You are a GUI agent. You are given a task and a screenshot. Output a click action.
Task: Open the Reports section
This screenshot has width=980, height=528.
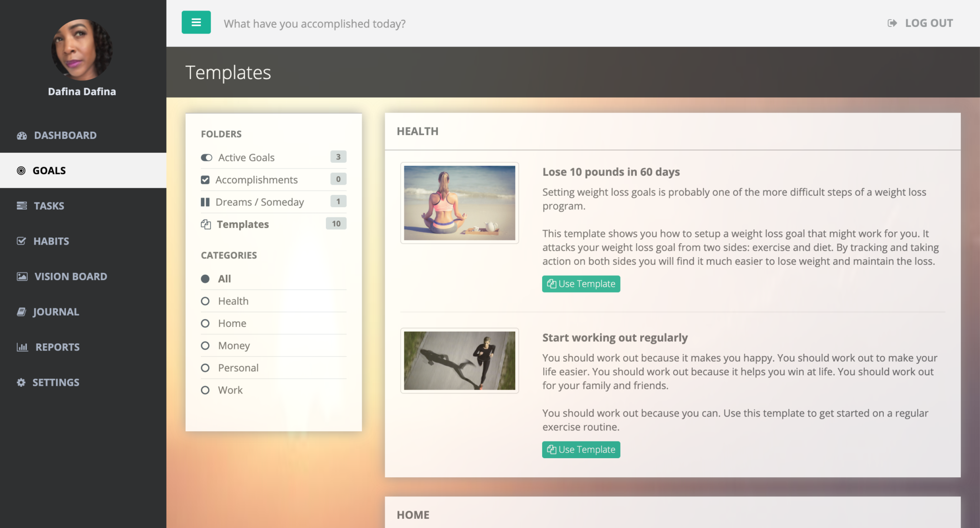83,347
